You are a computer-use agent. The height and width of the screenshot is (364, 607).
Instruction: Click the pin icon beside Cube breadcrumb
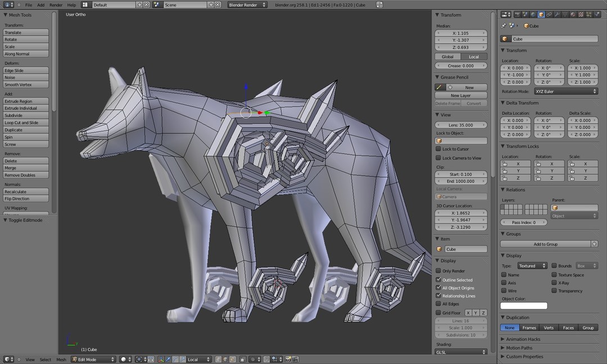(x=504, y=26)
